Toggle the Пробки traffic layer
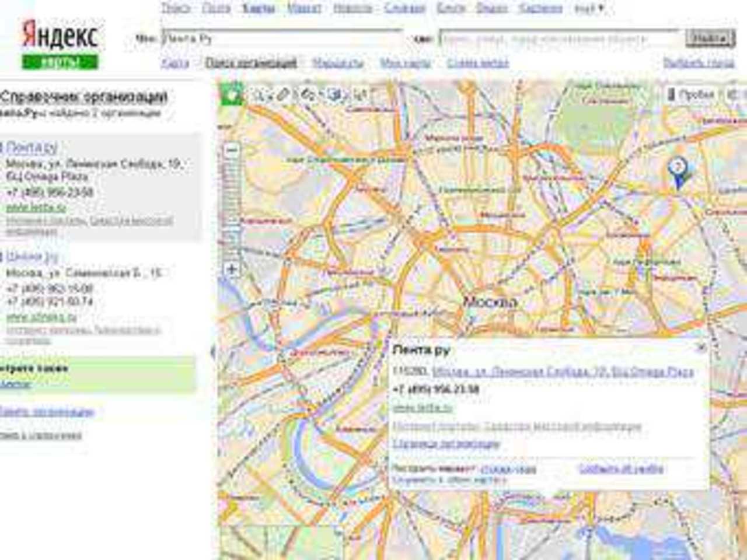 [x=692, y=94]
